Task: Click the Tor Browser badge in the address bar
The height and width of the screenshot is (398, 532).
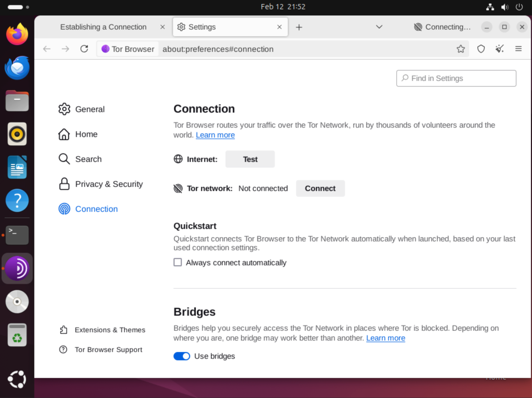Action: pos(127,49)
